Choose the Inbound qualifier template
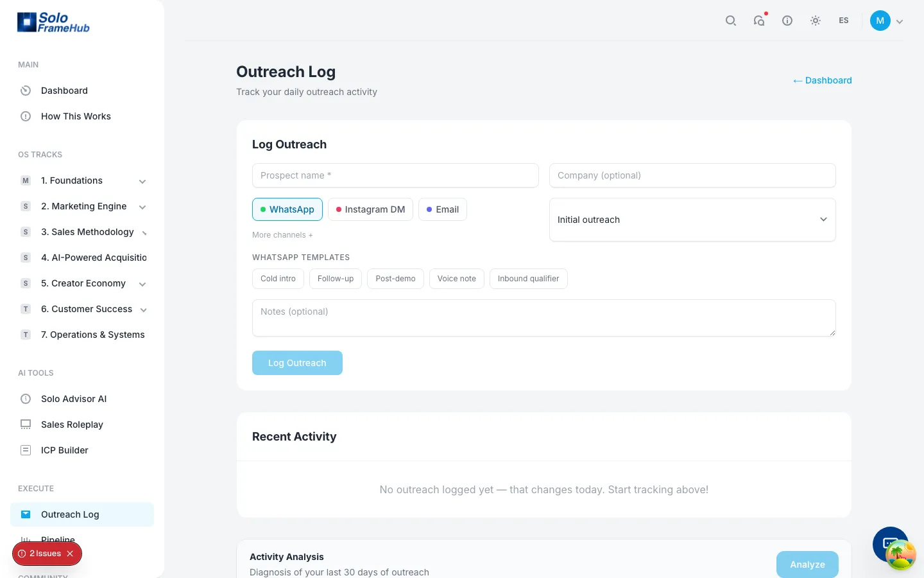Image resolution: width=924 pixels, height=578 pixels. [529, 279]
